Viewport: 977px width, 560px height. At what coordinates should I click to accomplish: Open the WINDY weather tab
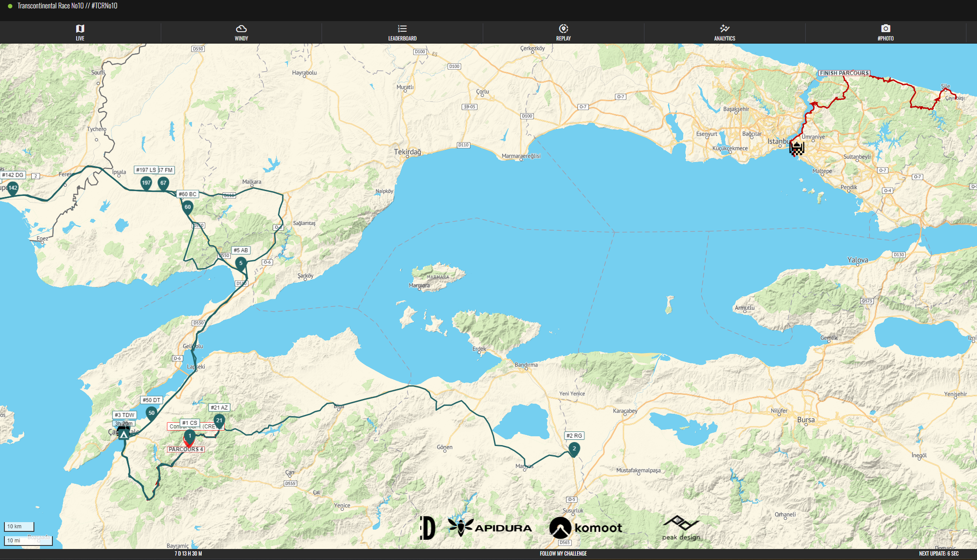241,33
